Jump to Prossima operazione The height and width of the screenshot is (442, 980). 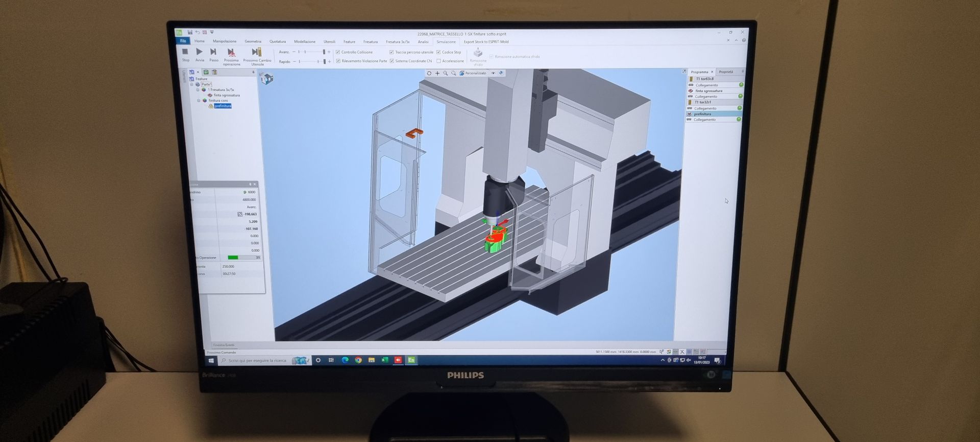coord(231,56)
